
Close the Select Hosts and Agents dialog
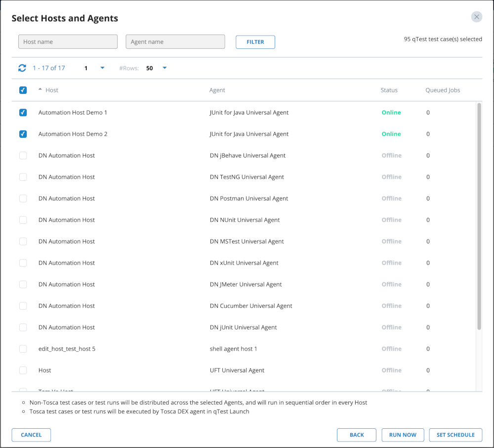(476, 17)
